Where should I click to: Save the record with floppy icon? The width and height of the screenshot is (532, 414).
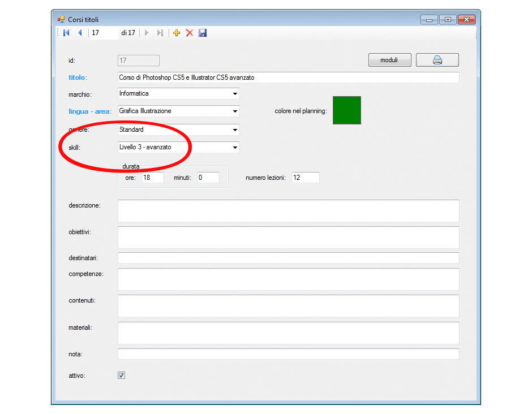pyautogui.click(x=203, y=33)
